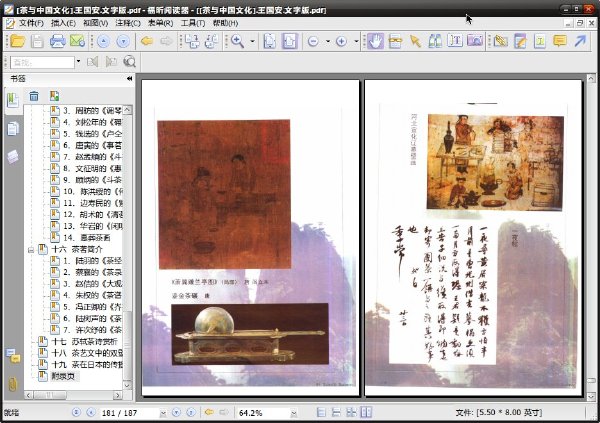The width and height of the screenshot is (600, 423).
Task: Open the magnifier zoom tool dropdown arrow
Action: (253, 41)
